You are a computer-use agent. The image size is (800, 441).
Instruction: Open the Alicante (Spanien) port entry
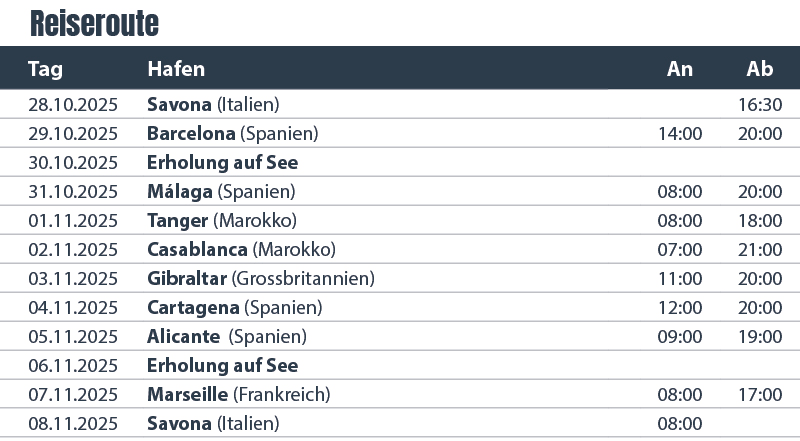coord(227,336)
